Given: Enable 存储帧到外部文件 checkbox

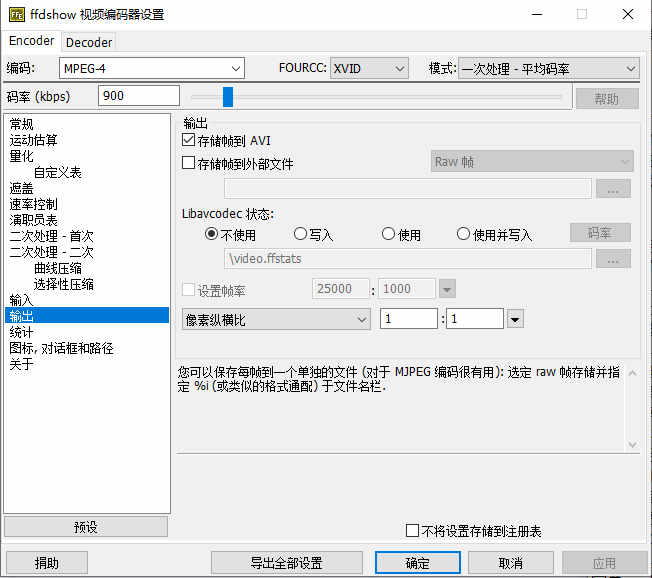Looking at the screenshot, I should pyautogui.click(x=188, y=163).
